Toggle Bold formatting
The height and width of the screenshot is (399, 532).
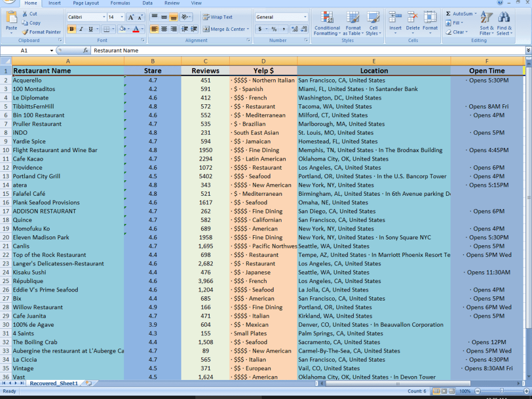tap(72, 29)
